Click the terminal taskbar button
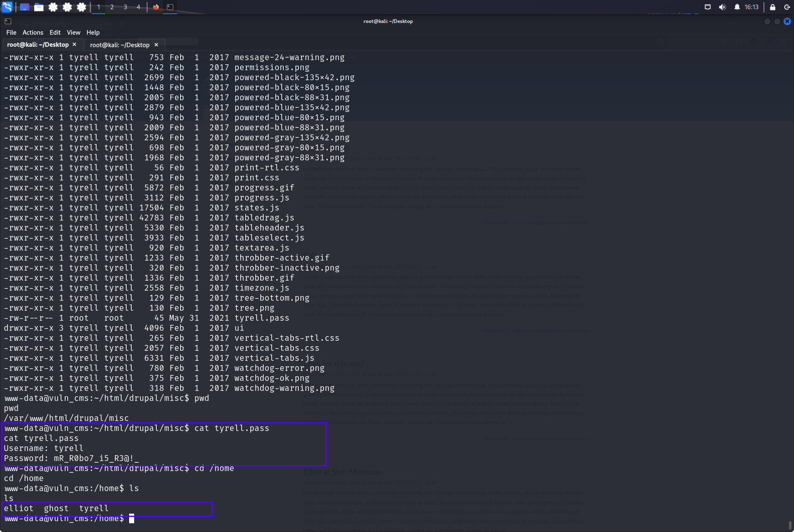This screenshot has height=532, width=794. click(170, 7)
